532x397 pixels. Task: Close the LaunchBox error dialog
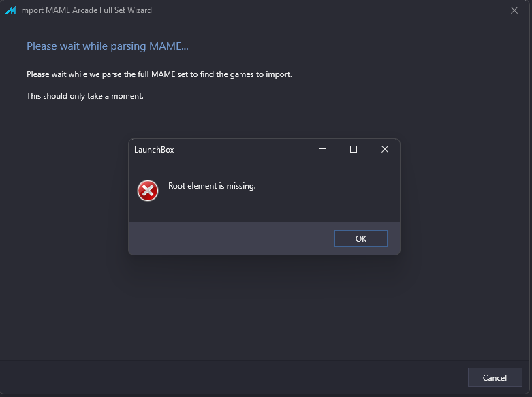pyautogui.click(x=384, y=149)
